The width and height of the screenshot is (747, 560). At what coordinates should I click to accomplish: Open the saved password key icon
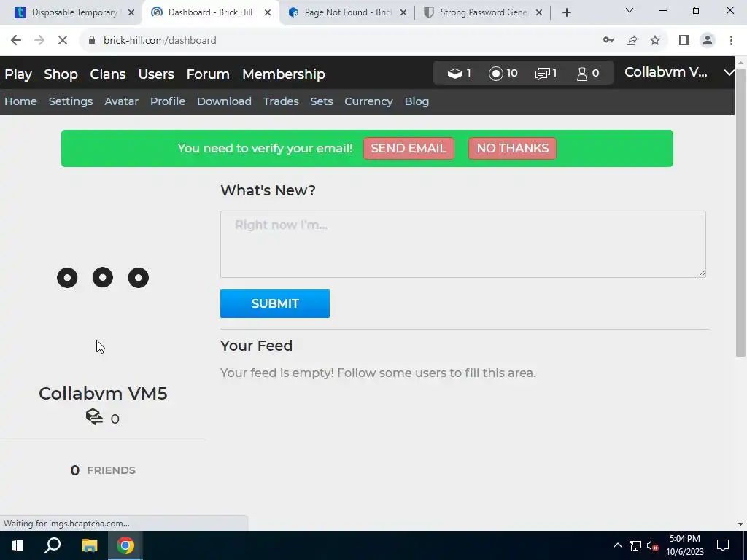point(608,41)
